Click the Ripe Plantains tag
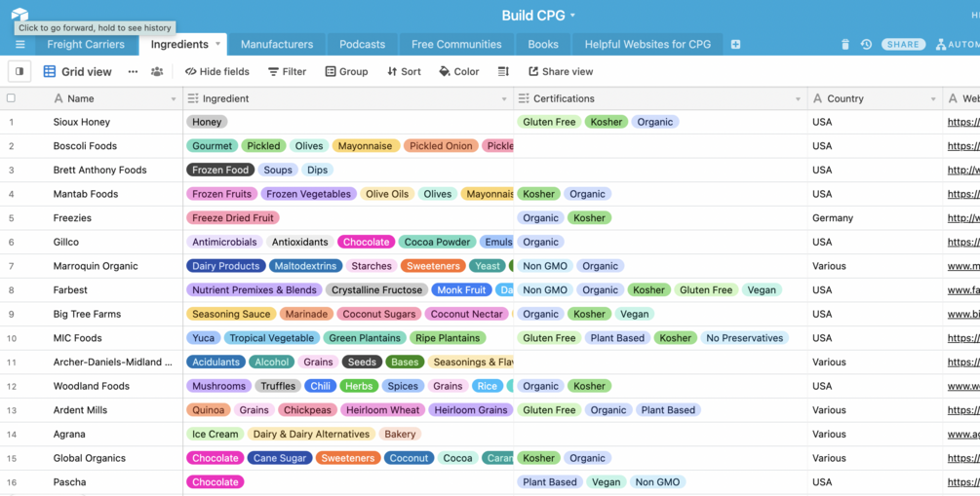The height and width of the screenshot is (496, 980). 448,338
